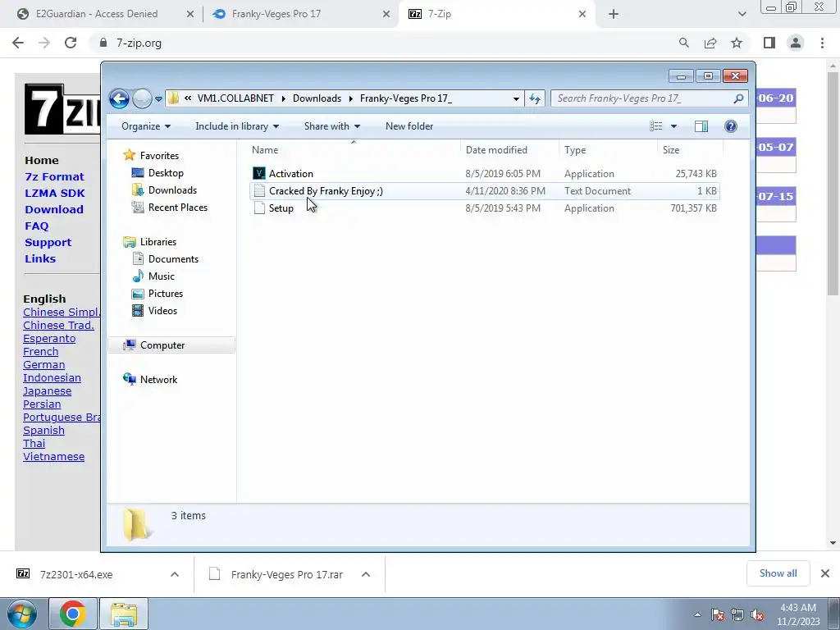
Task: Open the Videos library
Action: point(162,311)
